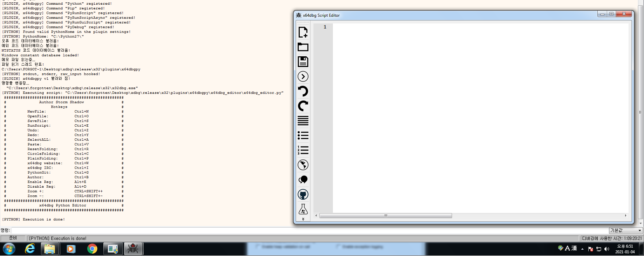This screenshot has height=256, width=644.
Task: Open volume control speaker icon
Action: [x=607, y=249]
